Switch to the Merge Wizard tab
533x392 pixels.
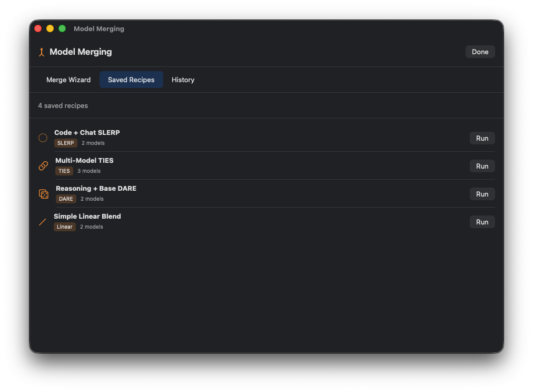68,80
